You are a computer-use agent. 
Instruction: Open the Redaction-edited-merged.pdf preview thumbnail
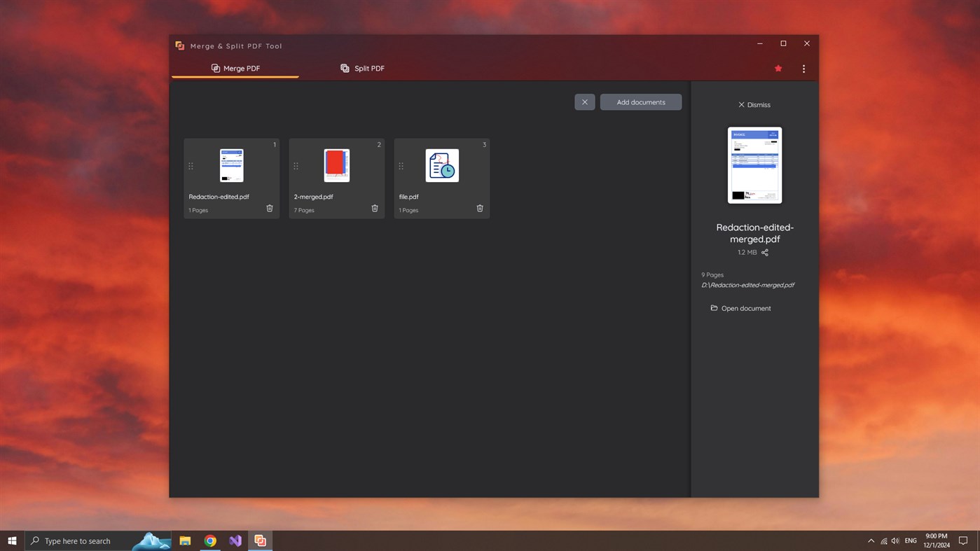pos(754,165)
